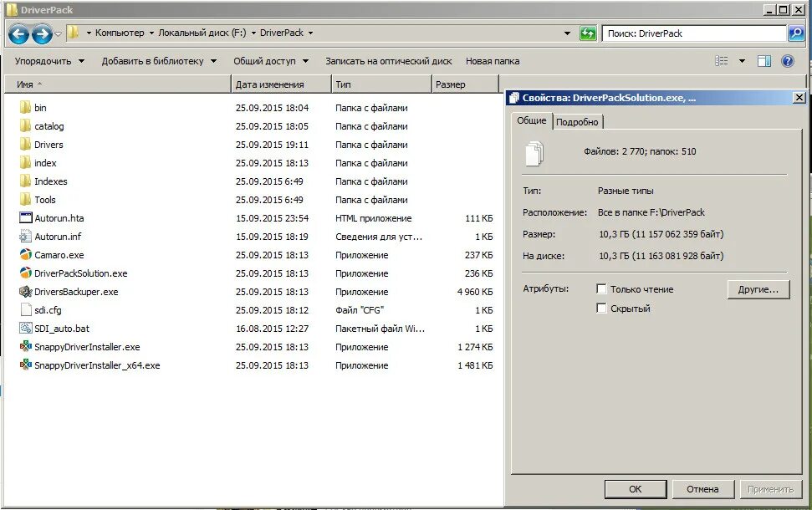Click the multiple-files icon in properties
The width and height of the screenshot is (812, 510).
[x=534, y=153]
